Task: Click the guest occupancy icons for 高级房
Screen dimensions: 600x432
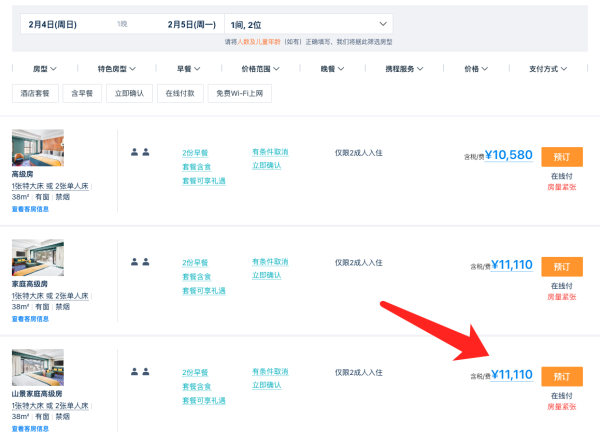Action: pyautogui.click(x=140, y=152)
